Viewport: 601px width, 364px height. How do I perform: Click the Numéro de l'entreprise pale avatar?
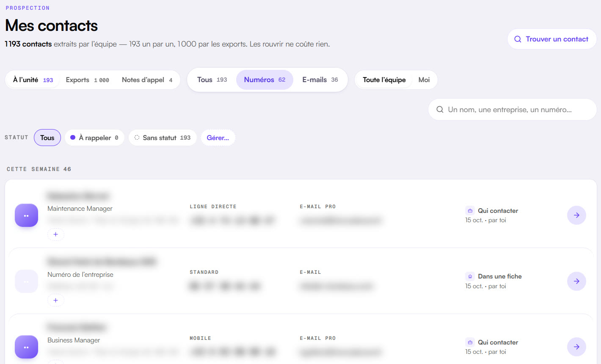coord(26,281)
